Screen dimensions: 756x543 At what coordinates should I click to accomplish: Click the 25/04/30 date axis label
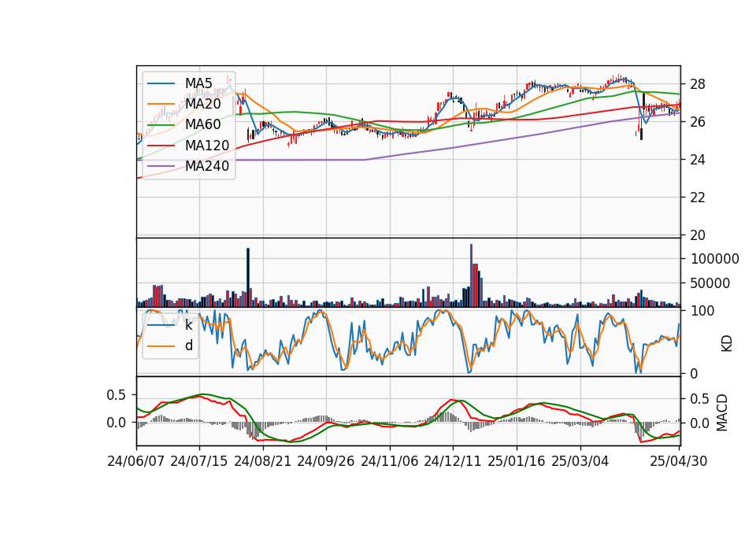tap(679, 461)
